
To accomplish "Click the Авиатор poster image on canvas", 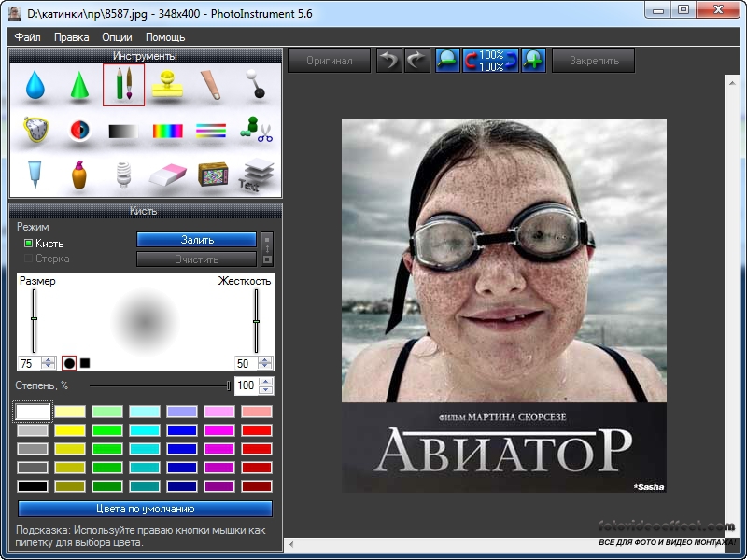I will [504, 306].
